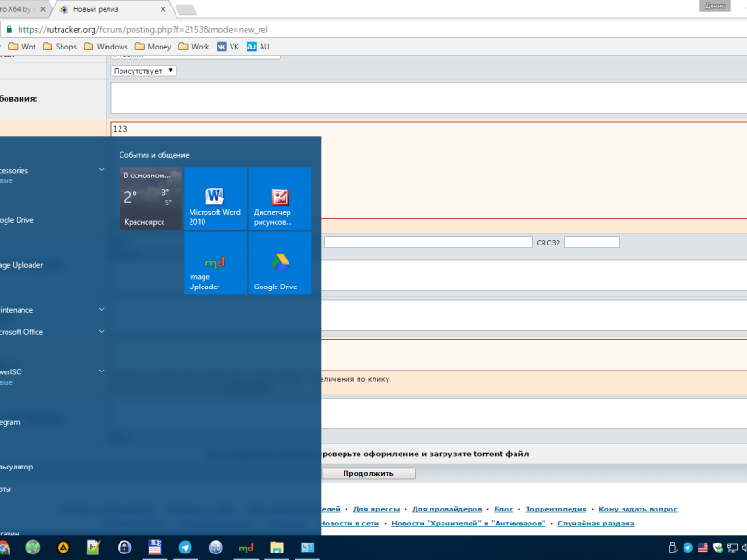Image resolution: width=747 pixels, height=560 pixels.
Task: Click the browser address bar URL
Action: (143, 30)
